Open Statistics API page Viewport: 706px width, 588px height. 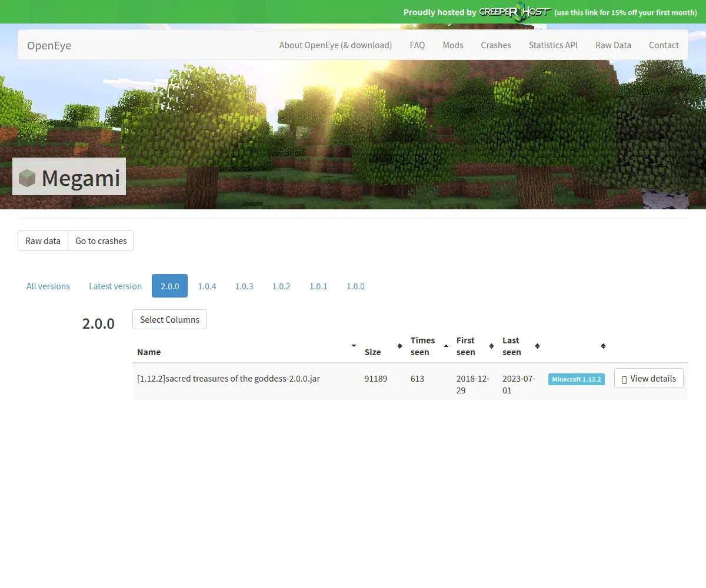[553, 45]
